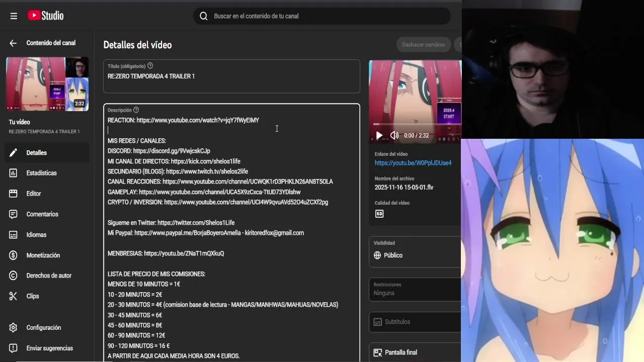Click the CANAL REACCIONES line
The height and width of the screenshot is (362, 644).
point(220,182)
